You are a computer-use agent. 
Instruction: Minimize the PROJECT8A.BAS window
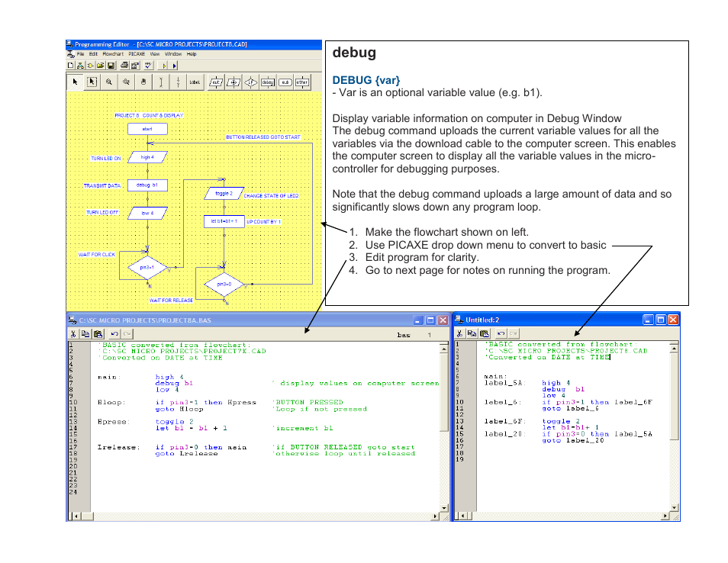418,320
